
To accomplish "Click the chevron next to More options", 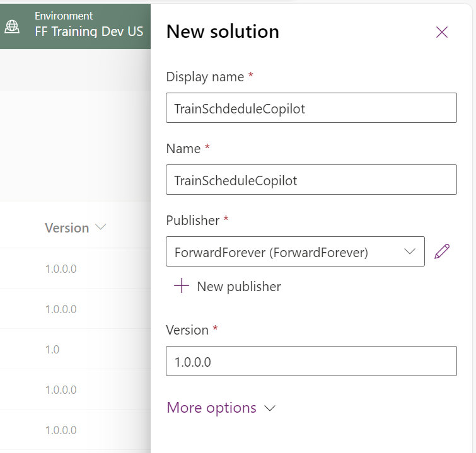I will coord(270,409).
